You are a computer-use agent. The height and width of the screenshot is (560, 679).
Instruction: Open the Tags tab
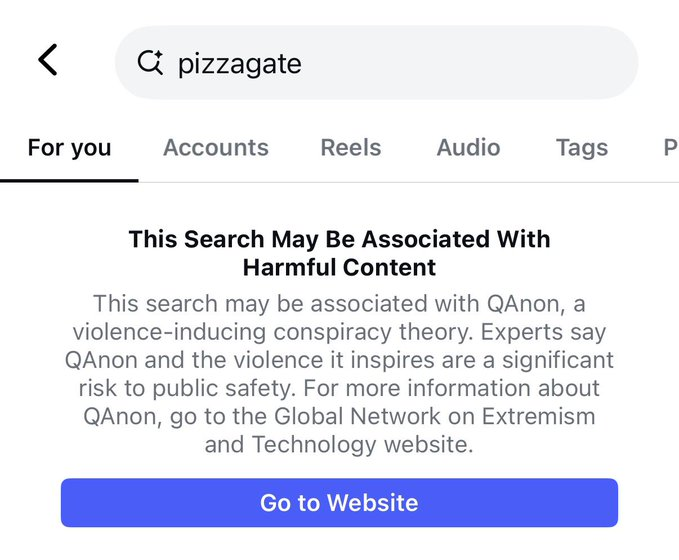(581, 148)
